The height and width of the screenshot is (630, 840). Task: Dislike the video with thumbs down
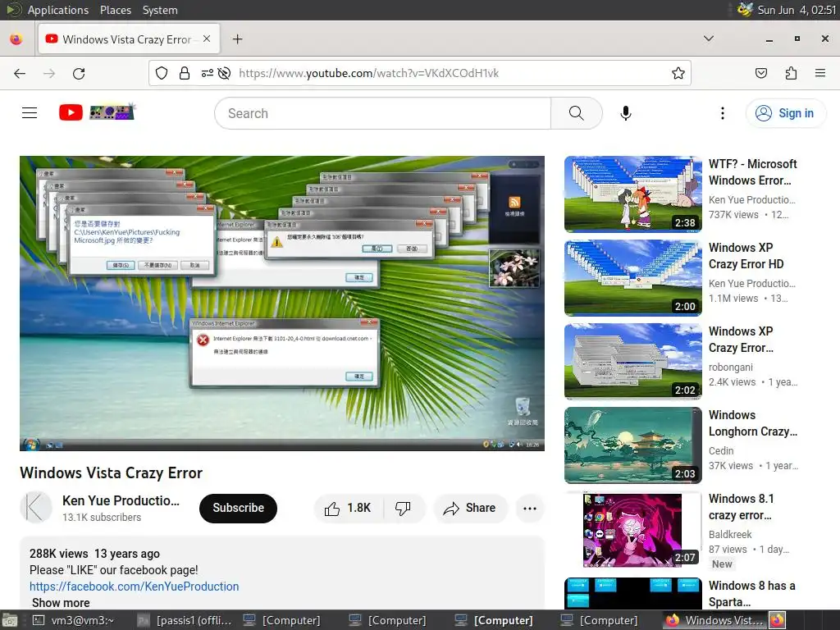(x=403, y=508)
